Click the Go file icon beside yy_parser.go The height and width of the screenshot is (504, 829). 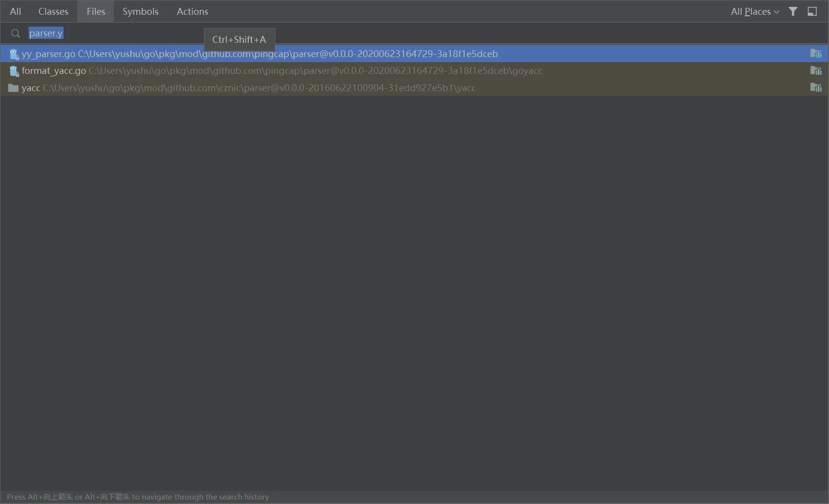coord(14,54)
